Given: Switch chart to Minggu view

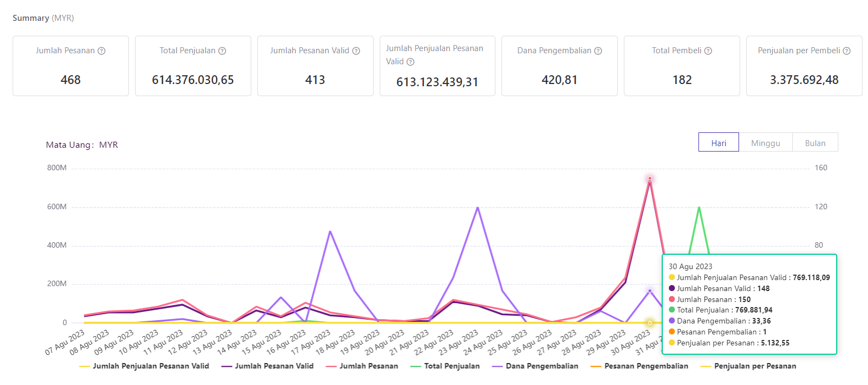Looking at the screenshot, I should click(x=765, y=143).
